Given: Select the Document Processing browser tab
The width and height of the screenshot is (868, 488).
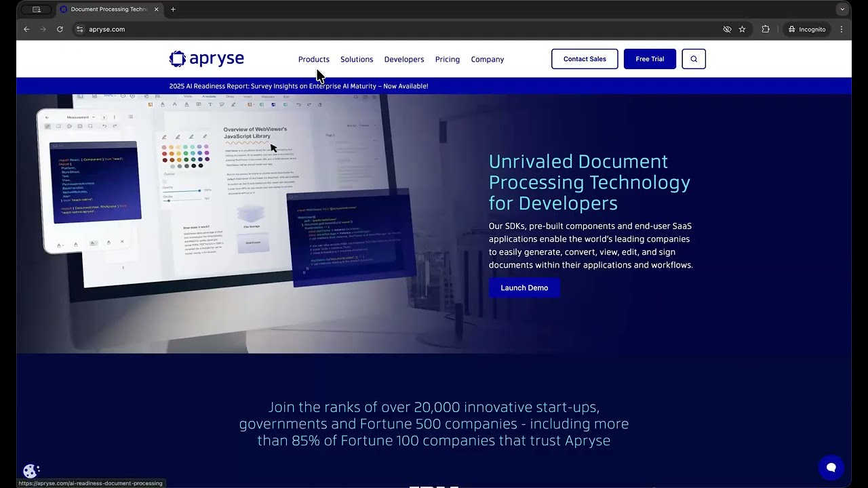Looking at the screenshot, I should click(108, 9).
